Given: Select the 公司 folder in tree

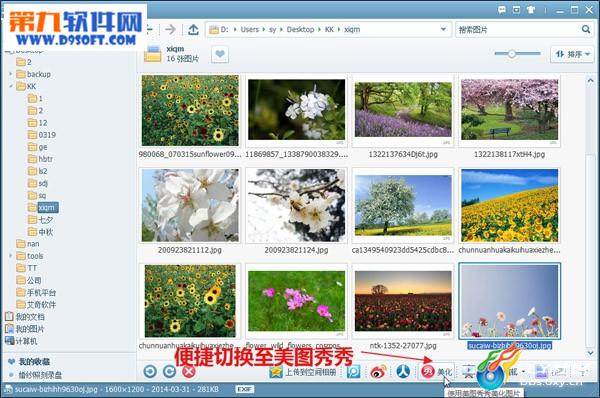Looking at the screenshot, I should tap(29, 280).
